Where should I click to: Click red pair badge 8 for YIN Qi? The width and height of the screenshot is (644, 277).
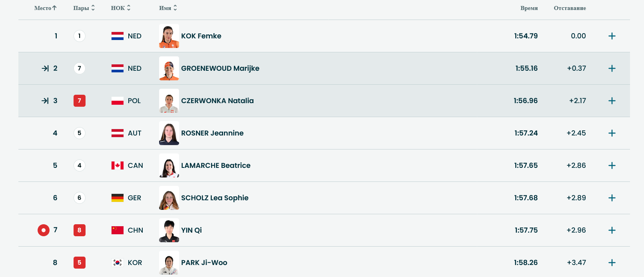(80, 230)
